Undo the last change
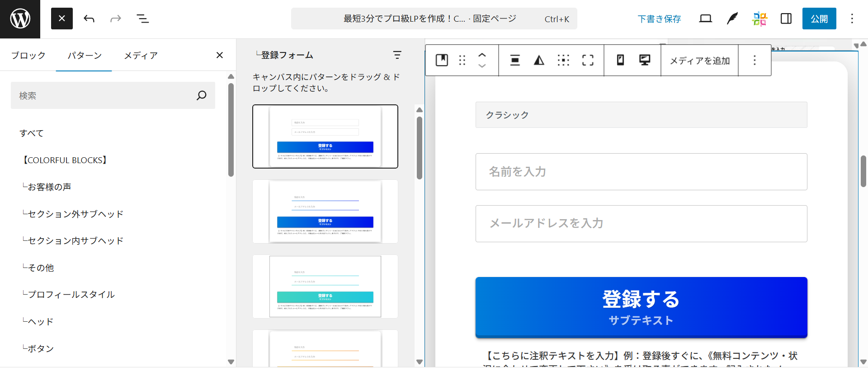The width and height of the screenshot is (868, 371). [x=89, y=19]
